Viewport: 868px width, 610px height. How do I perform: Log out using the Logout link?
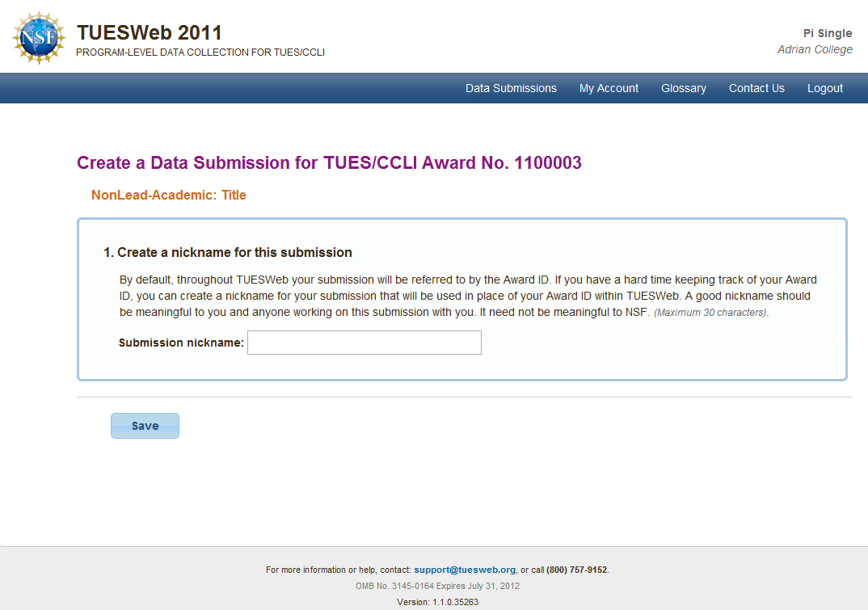825,88
